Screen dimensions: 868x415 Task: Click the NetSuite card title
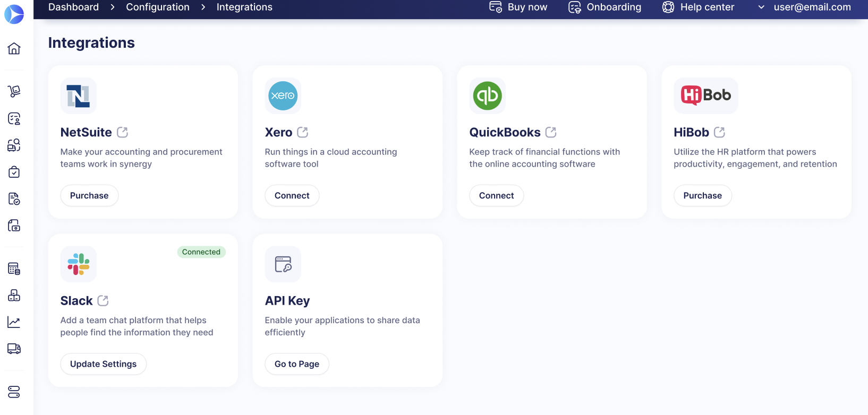[x=86, y=132]
